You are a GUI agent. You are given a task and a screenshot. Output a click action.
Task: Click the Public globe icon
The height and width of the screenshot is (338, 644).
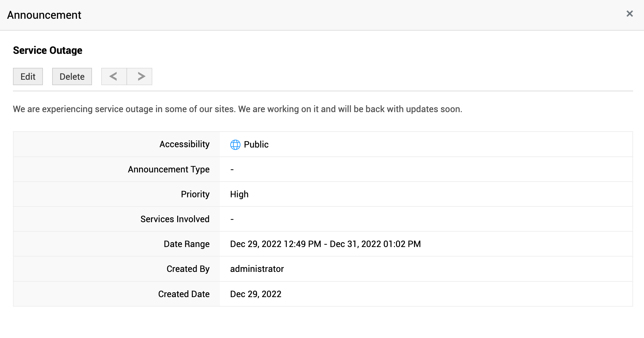[x=235, y=144]
